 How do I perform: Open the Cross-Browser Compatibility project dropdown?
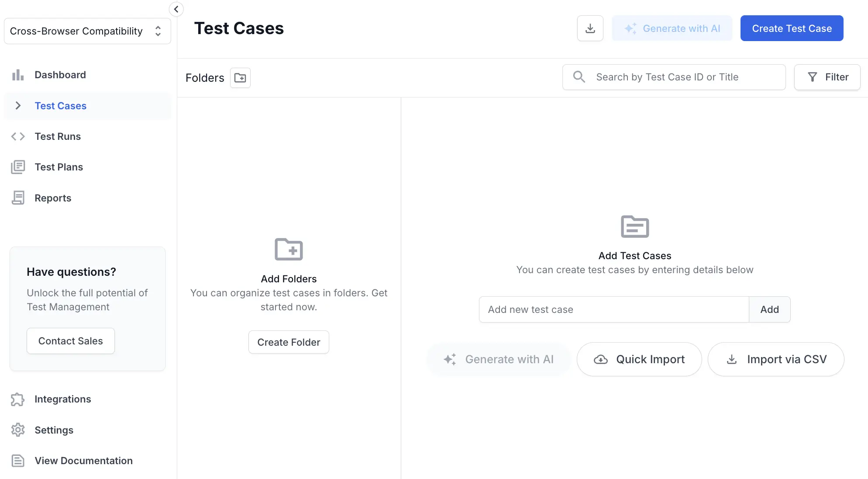[x=87, y=31]
